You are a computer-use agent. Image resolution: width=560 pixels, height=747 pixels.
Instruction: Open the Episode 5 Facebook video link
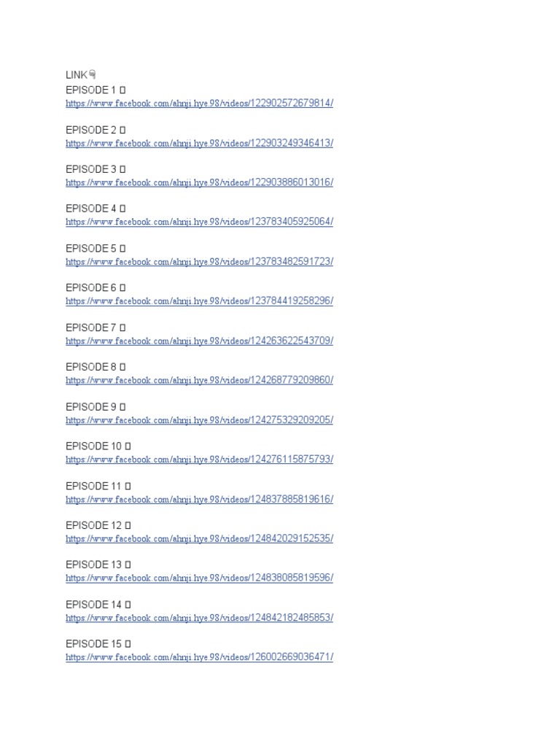(x=200, y=262)
